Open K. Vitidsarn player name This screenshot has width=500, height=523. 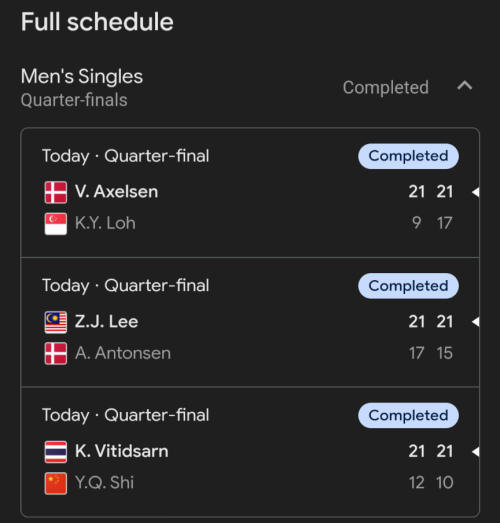pos(121,451)
